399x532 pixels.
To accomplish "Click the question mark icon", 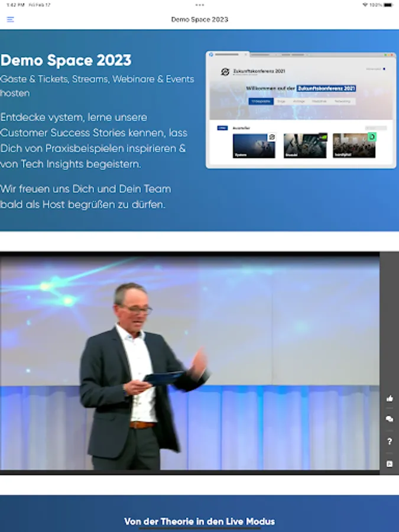I will coord(390,442).
